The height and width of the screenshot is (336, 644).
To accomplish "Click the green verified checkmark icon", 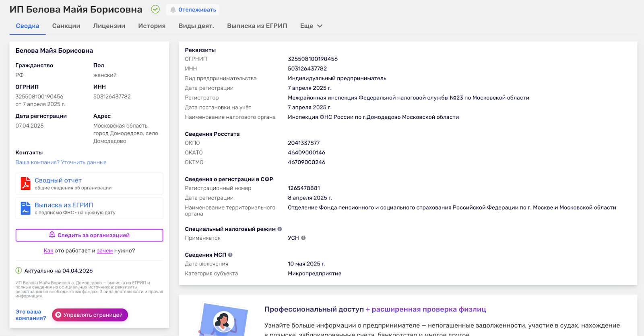I will click(x=155, y=9).
